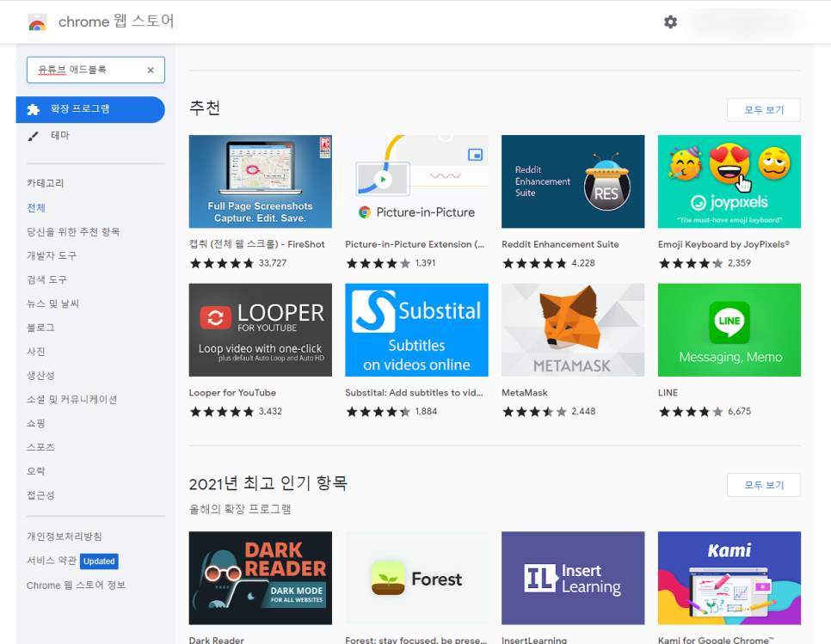Click the 6,675 star rating of LINE
Viewport: 831px width, 644px height.
(x=705, y=412)
